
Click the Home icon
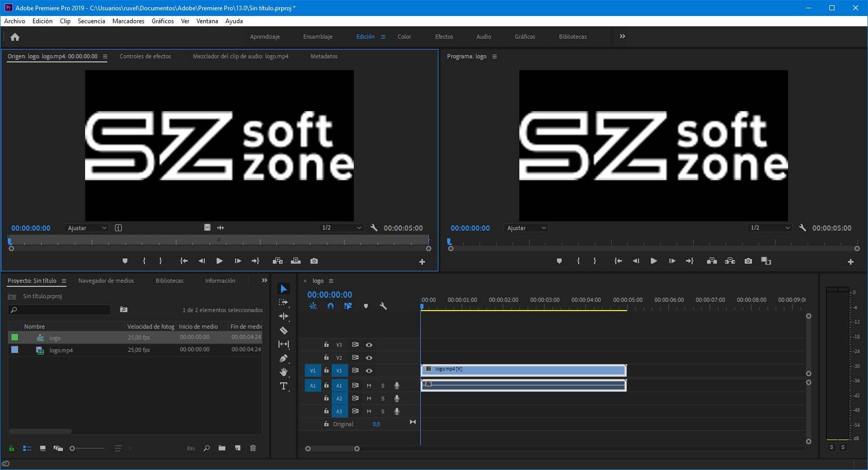(x=15, y=37)
